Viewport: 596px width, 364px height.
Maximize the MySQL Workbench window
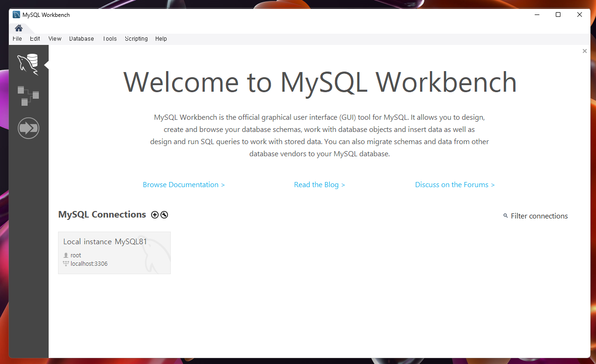pyautogui.click(x=558, y=15)
